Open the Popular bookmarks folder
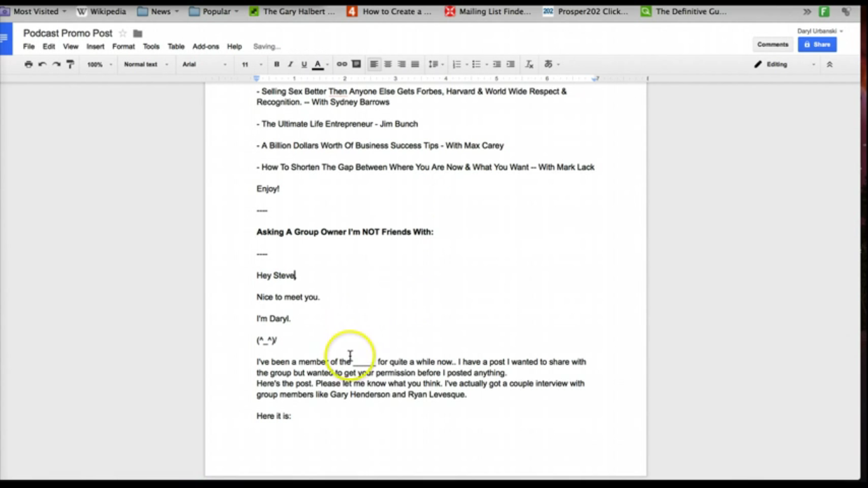 (x=214, y=11)
